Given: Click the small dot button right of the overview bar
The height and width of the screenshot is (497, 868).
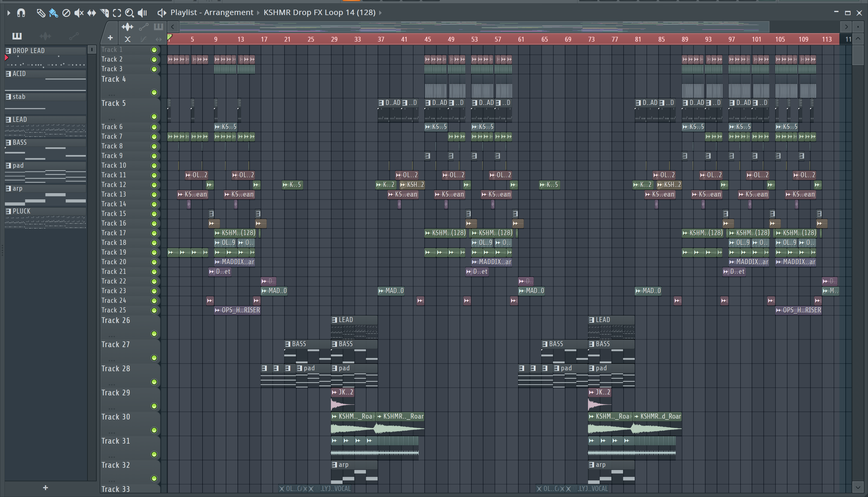Looking at the screenshot, I should (x=858, y=27).
